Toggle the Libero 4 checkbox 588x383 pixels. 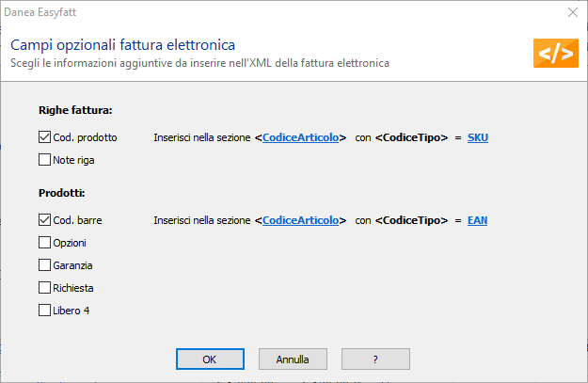[x=44, y=311]
